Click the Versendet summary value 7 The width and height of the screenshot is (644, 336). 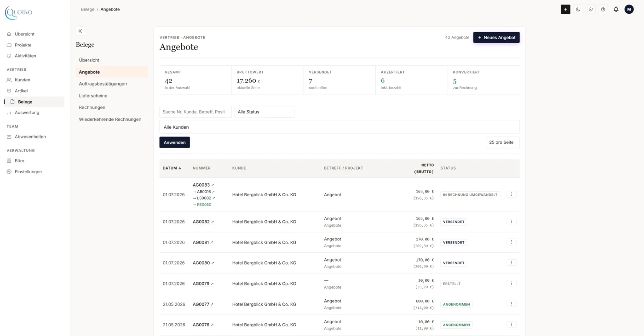pyautogui.click(x=310, y=80)
